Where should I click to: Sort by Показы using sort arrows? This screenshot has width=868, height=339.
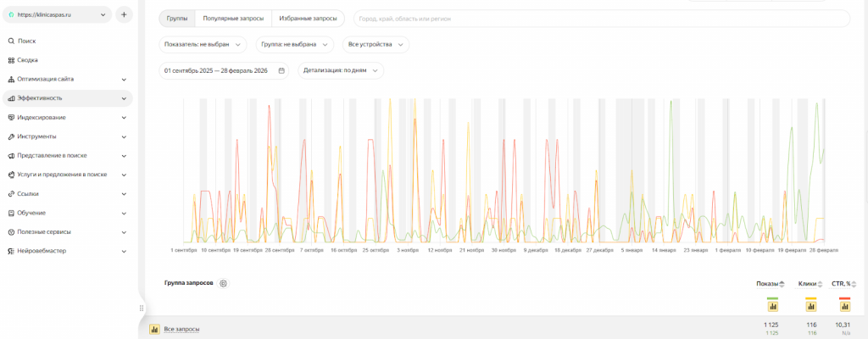[782, 284]
